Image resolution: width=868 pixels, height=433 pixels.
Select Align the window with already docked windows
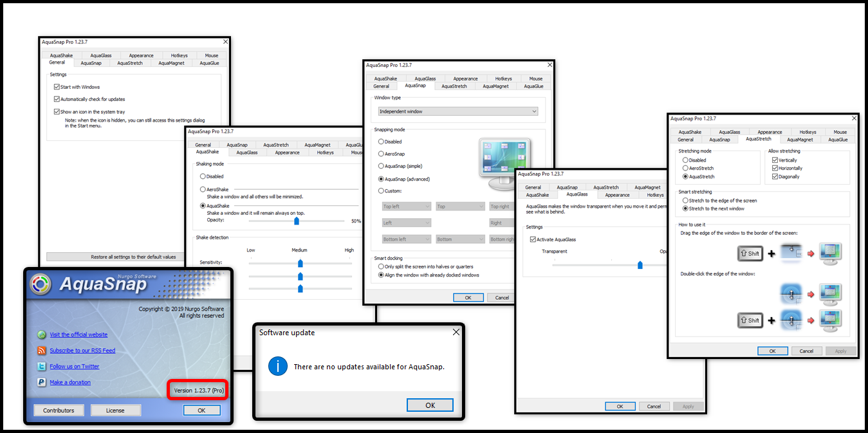point(381,275)
